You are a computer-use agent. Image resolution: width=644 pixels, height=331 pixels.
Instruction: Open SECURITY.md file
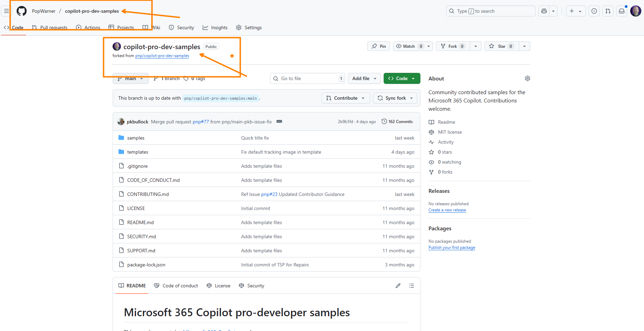click(142, 236)
